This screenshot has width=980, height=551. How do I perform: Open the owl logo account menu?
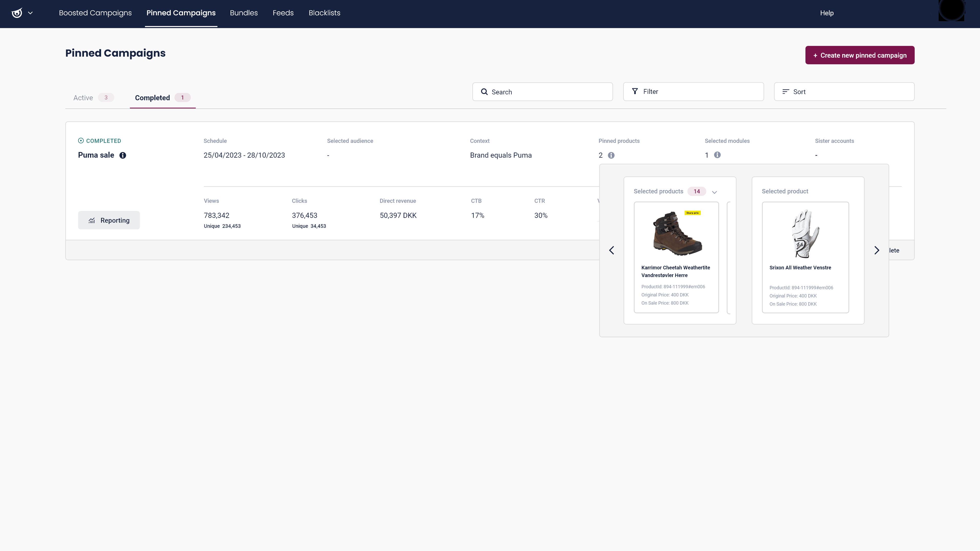(x=17, y=13)
